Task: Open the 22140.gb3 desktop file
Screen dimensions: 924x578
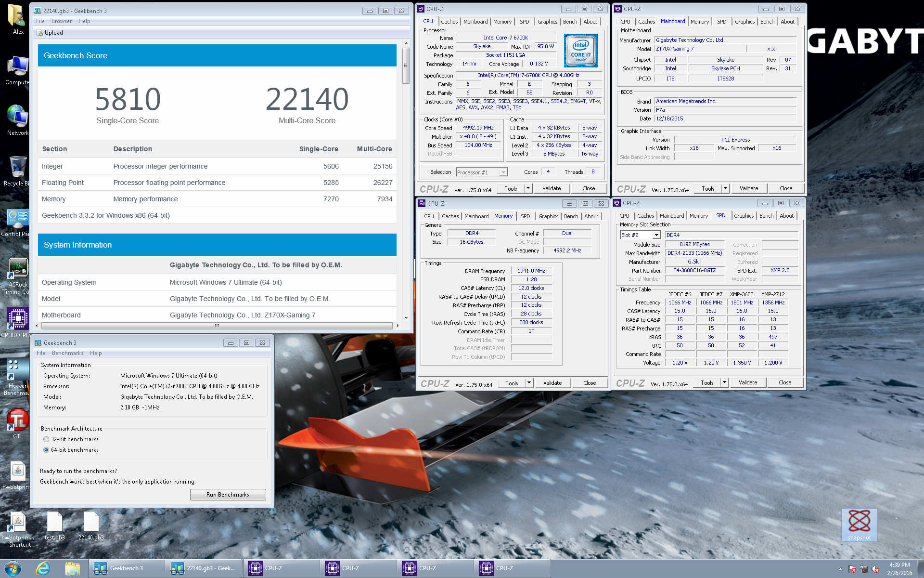Action: click(91, 526)
